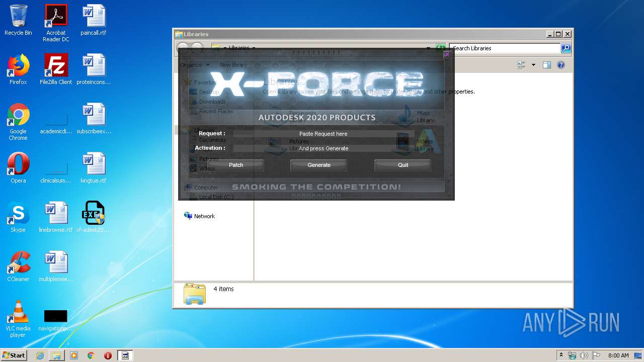Select the paincall.rtf desktop file

point(94,20)
